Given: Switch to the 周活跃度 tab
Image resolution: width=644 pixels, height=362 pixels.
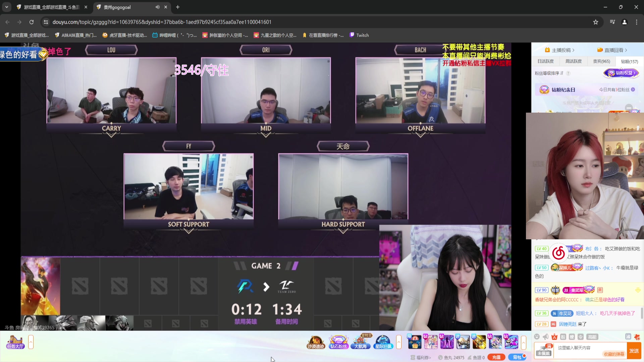Looking at the screenshot, I should [x=574, y=61].
